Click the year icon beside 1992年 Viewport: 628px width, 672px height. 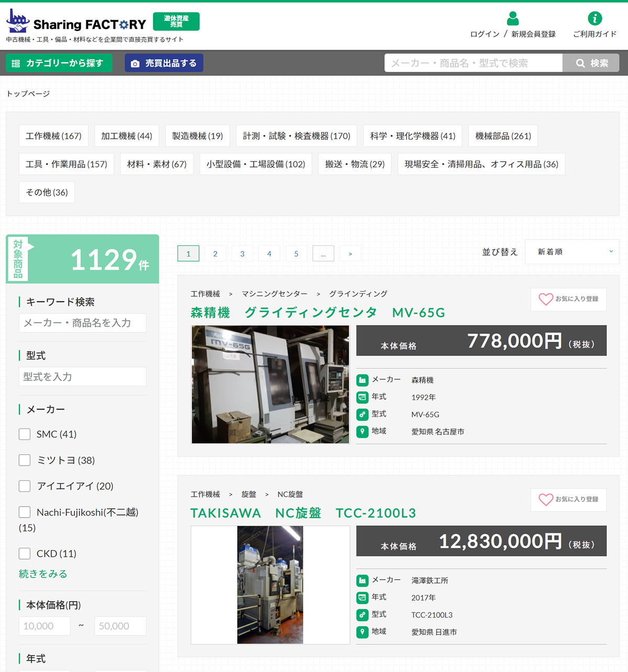click(362, 397)
